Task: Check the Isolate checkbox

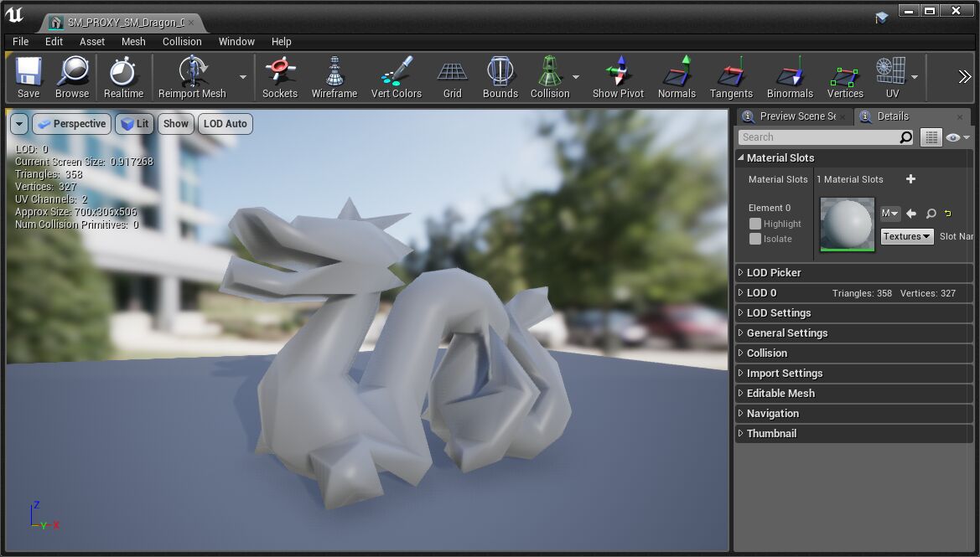Action: point(755,239)
